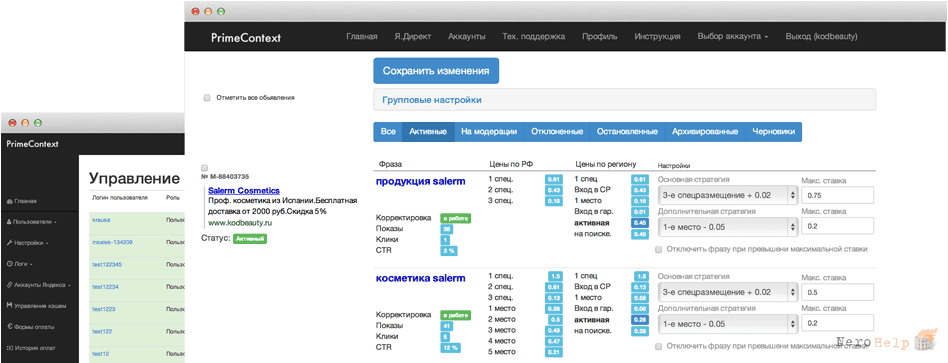Tick the checkbox above ad № M-88403735

204,168
